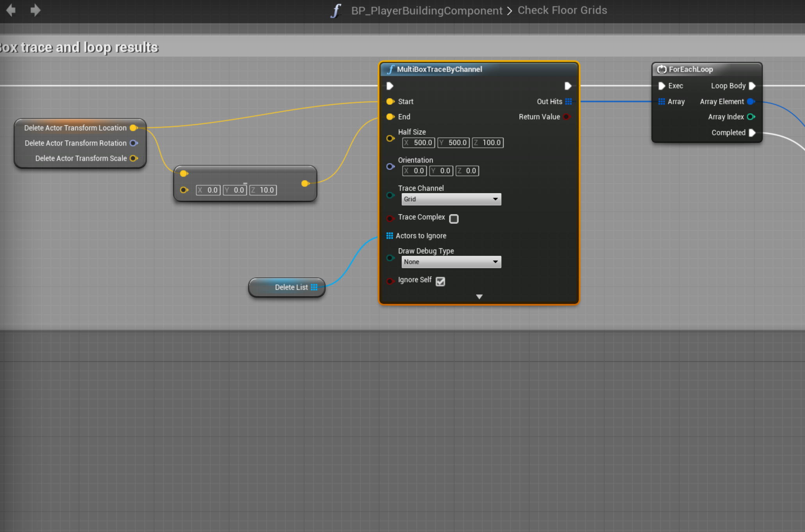Image resolution: width=805 pixels, height=532 pixels.
Task: Open the Draw Debug Type dropdown
Action: [x=451, y=262]
